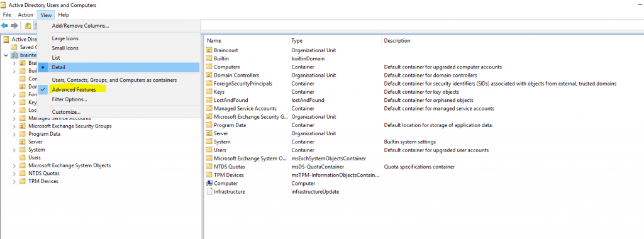
Task: Click the System name in the list
Action: (x=222, y=142)
